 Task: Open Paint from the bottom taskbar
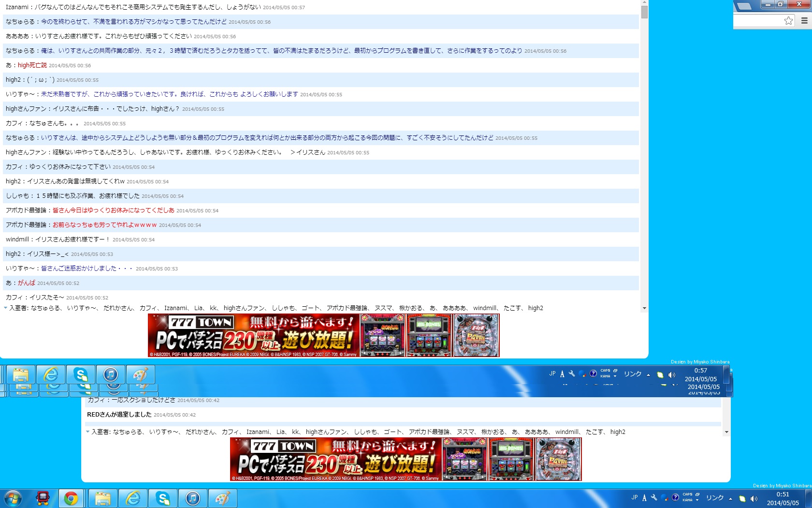223,498
